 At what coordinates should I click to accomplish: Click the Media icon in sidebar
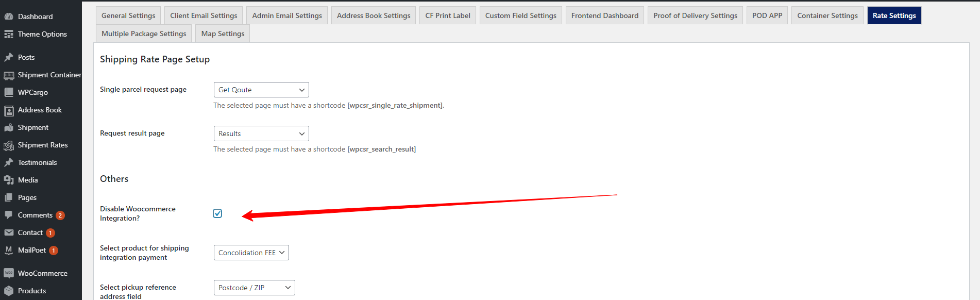tap(9, 180)
